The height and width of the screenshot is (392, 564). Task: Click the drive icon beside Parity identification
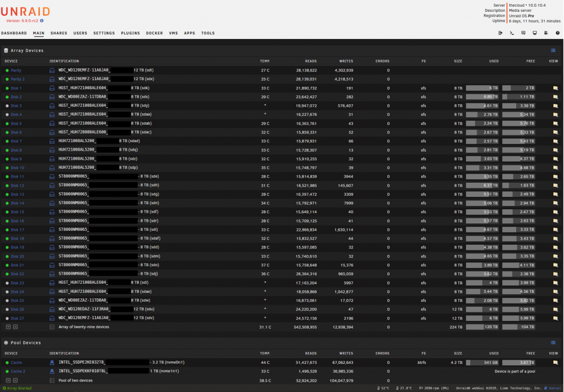click(x=52, y=71)
